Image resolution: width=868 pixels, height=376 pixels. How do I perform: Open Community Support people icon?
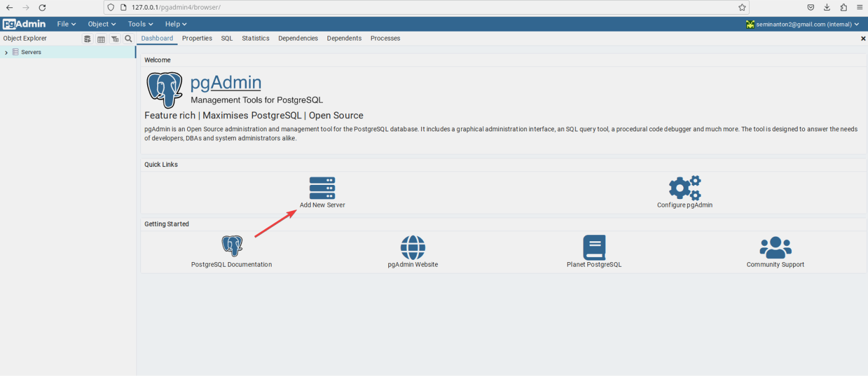(776, 247)
